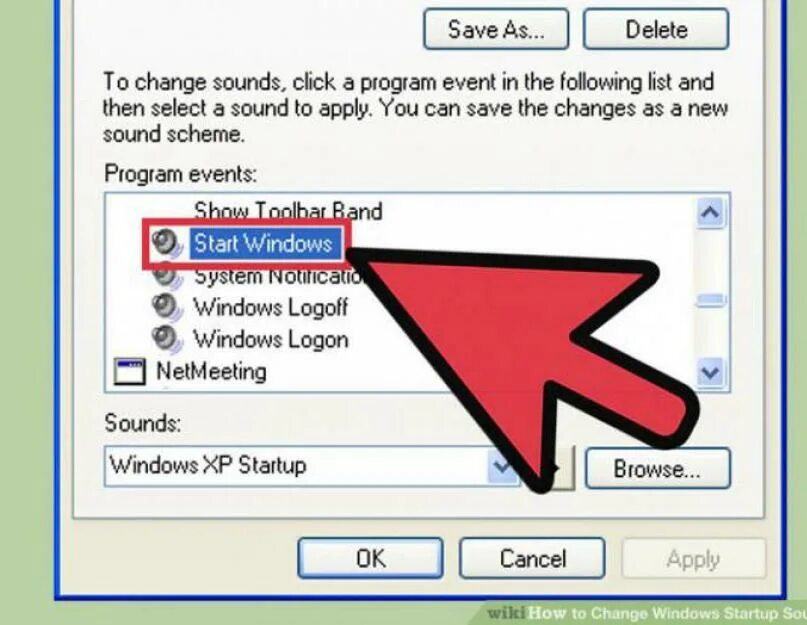Click the speaker icon beside Start Windows
Image resolution: width=807 pixels, height=625 pixels.
point(166,244)
